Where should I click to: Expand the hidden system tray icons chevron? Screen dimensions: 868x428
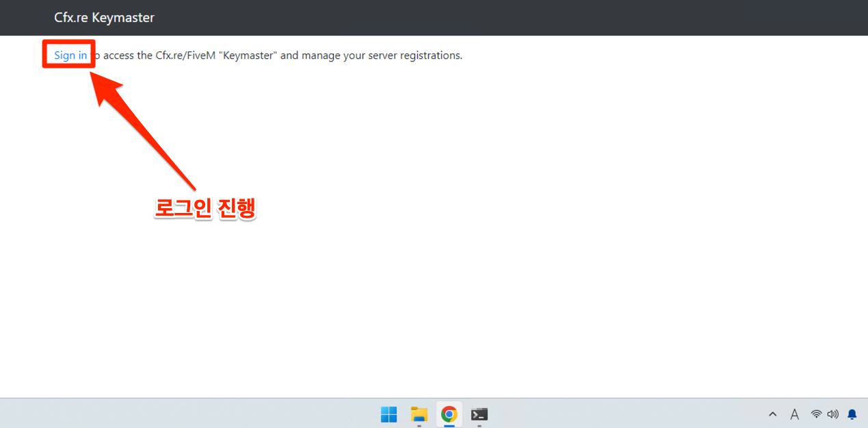773,414
